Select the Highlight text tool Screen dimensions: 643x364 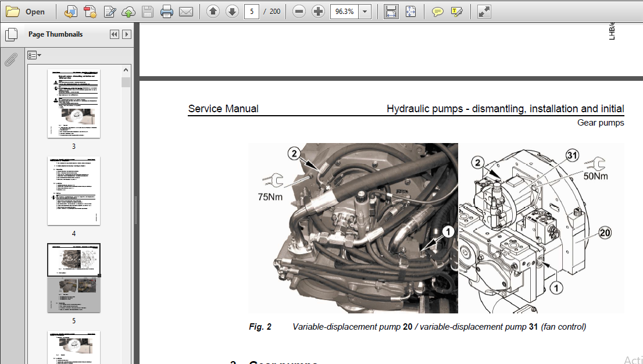coord(456,12)
